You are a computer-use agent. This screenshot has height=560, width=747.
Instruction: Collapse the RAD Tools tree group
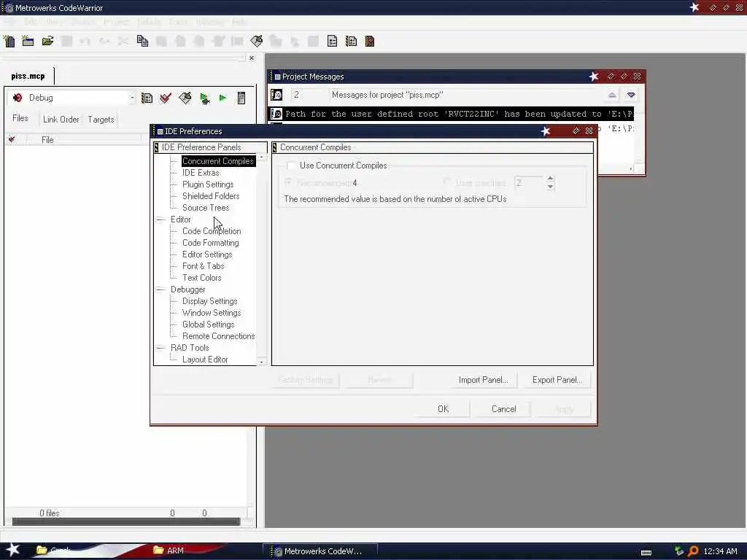click(x=161, y=348)
